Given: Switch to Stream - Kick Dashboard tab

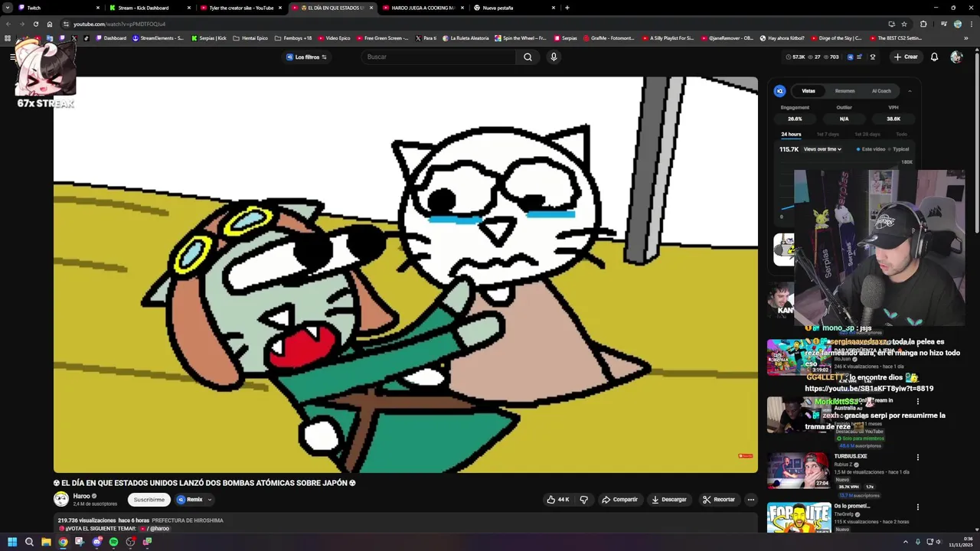Looking at the screenshot, I should (150, 8).
